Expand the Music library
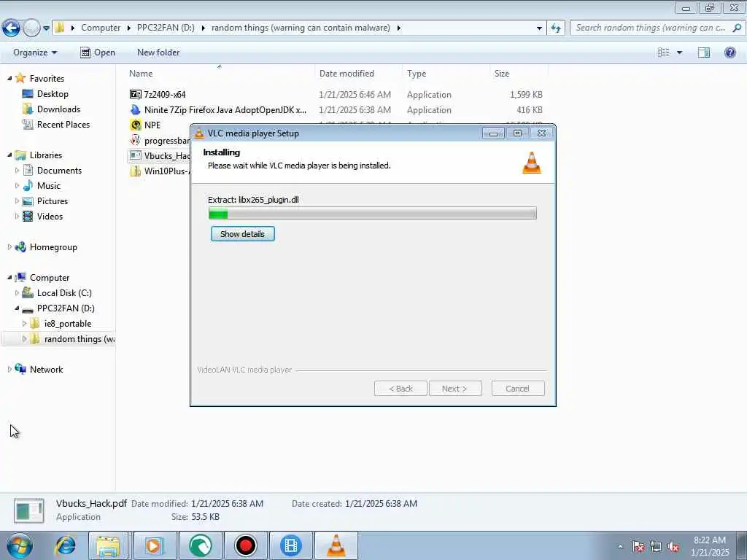Image resolution: width=747 pixels, height=560 pixels. [18, 185]
